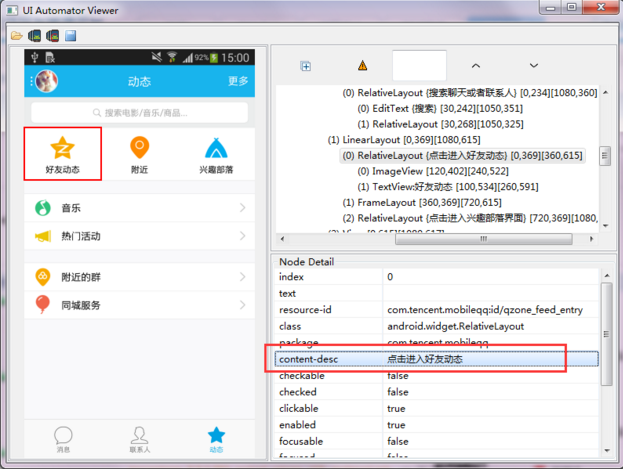
Task: Switch to the 动态 bottom tab
Action: pyautogui.click(x=216, y=439)
